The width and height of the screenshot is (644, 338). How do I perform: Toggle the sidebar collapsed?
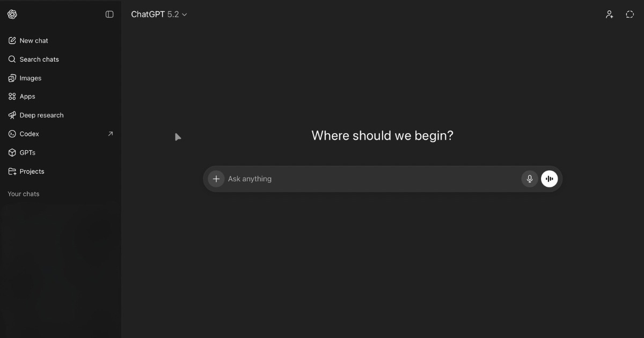point(109,14)
